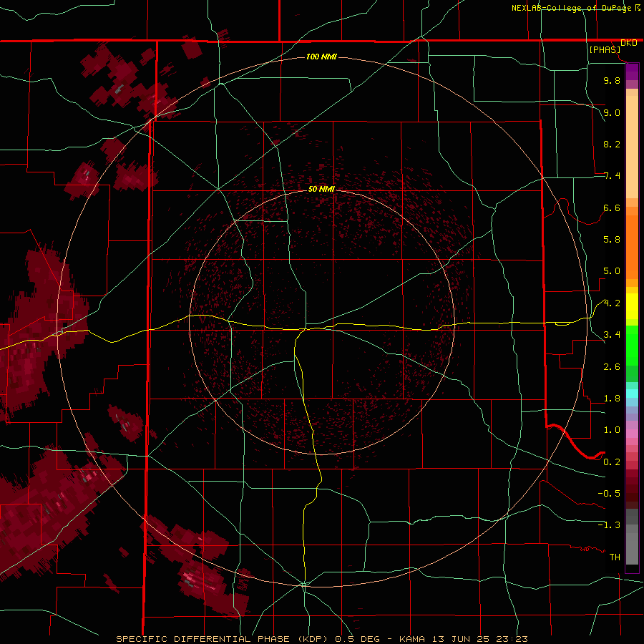This screenshot has width=644, height=644.
Task: Click the 1.0 value on color scale
Action: 612,430
